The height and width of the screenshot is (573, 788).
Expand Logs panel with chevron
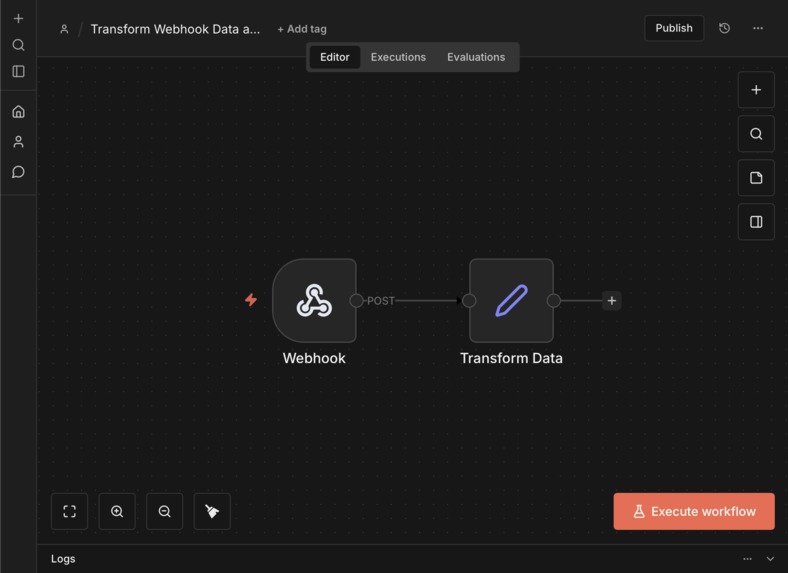770,559
